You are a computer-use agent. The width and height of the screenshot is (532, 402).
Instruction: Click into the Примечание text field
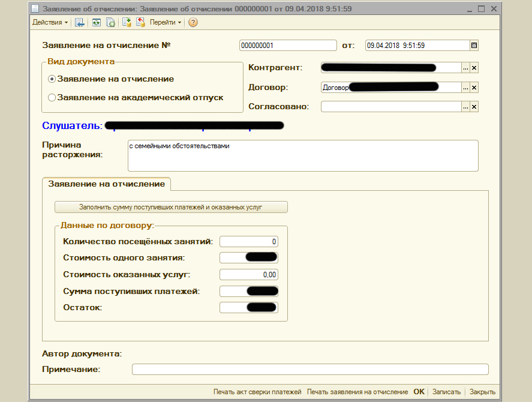click(x=309, y=369)
